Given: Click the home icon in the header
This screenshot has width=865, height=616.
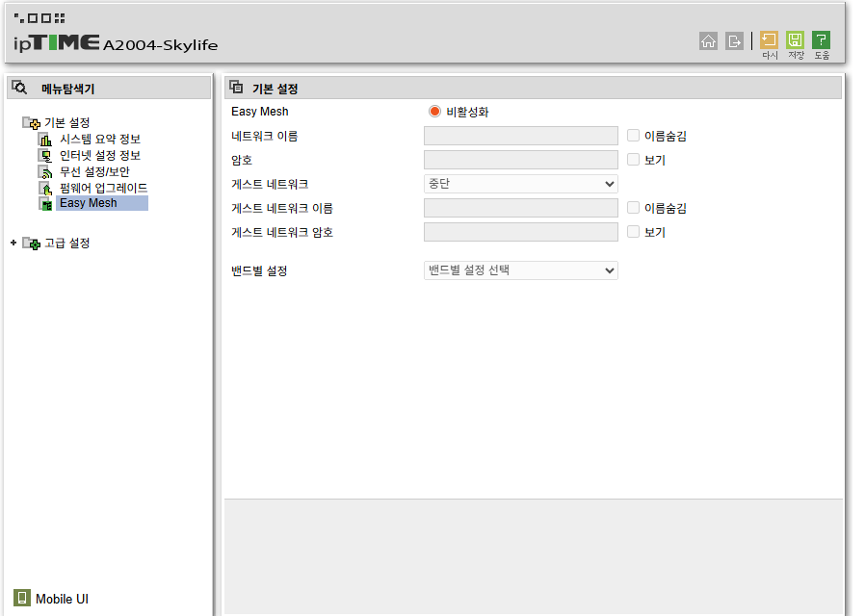Looking at the screenshot, I should coord(708,40).
